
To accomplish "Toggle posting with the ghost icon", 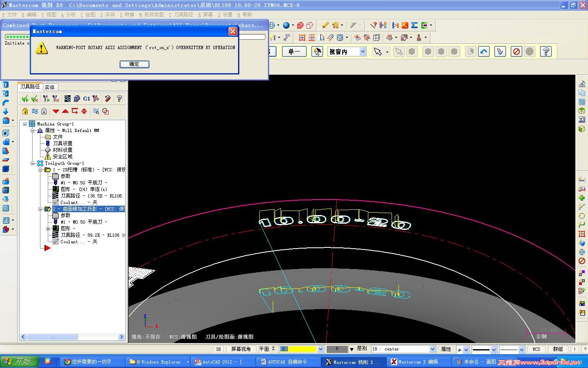I will click(x=44, y=111).
